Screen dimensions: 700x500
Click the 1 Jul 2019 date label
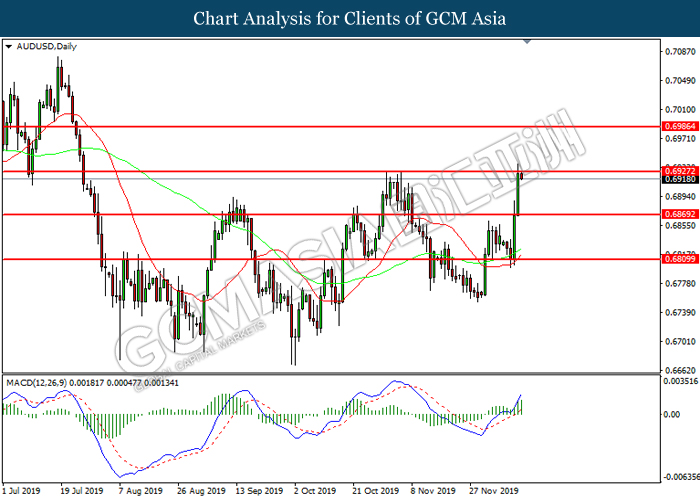[x=25, y=491]
